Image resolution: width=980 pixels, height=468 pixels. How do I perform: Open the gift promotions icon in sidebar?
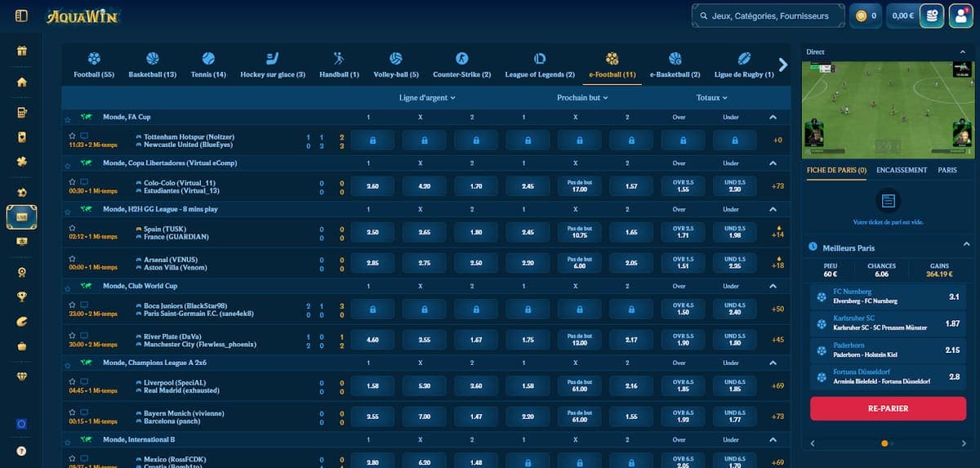tap(22, 51)
